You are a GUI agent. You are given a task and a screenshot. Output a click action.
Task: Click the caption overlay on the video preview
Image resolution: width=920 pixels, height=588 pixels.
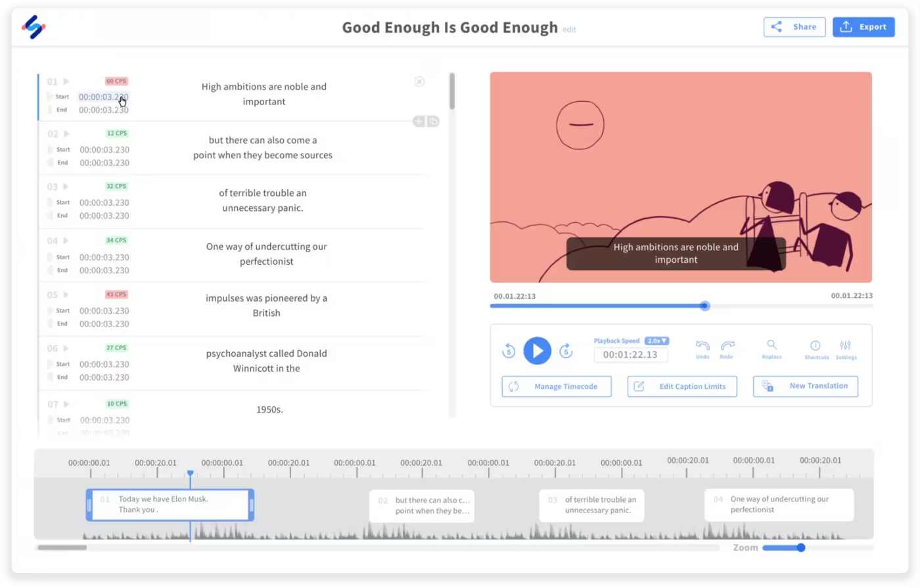676,254
